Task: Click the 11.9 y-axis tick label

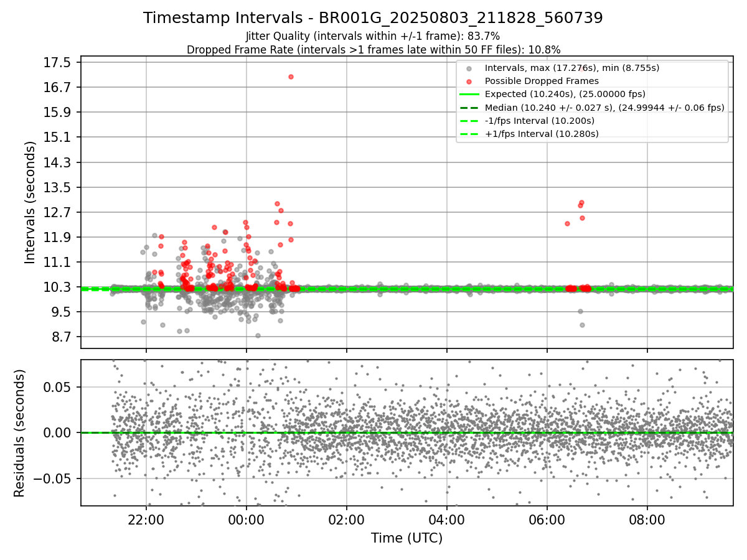Action: (x=59, y=237)
